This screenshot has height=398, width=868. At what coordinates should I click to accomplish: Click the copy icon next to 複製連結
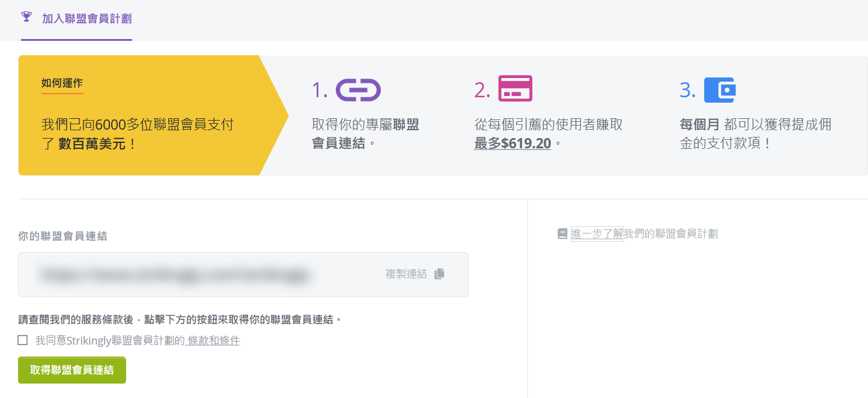point(439,274)
